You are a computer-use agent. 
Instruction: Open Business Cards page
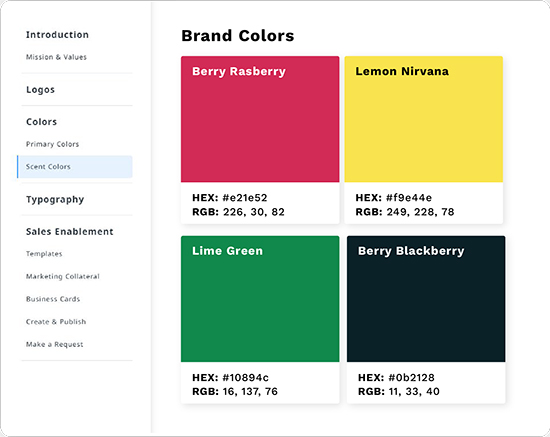53,299
